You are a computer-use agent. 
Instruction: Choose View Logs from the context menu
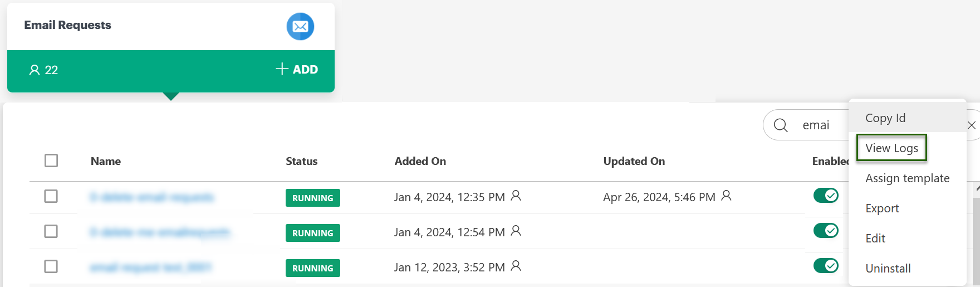point(891,148)
